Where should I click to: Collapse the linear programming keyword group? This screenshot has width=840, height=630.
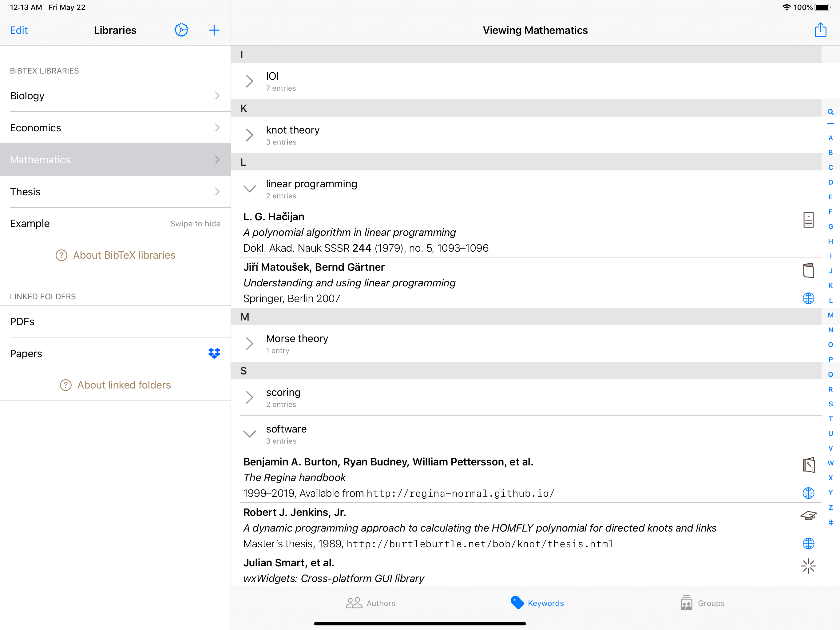coord(249,189)
